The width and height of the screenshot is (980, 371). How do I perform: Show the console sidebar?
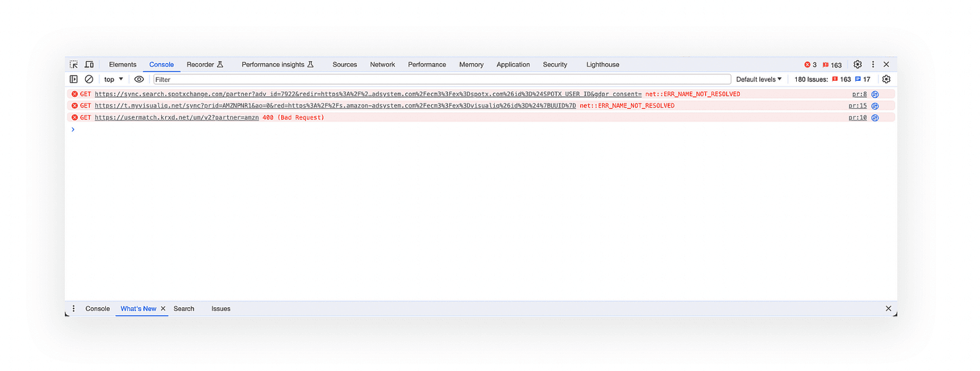coord(73,79)
